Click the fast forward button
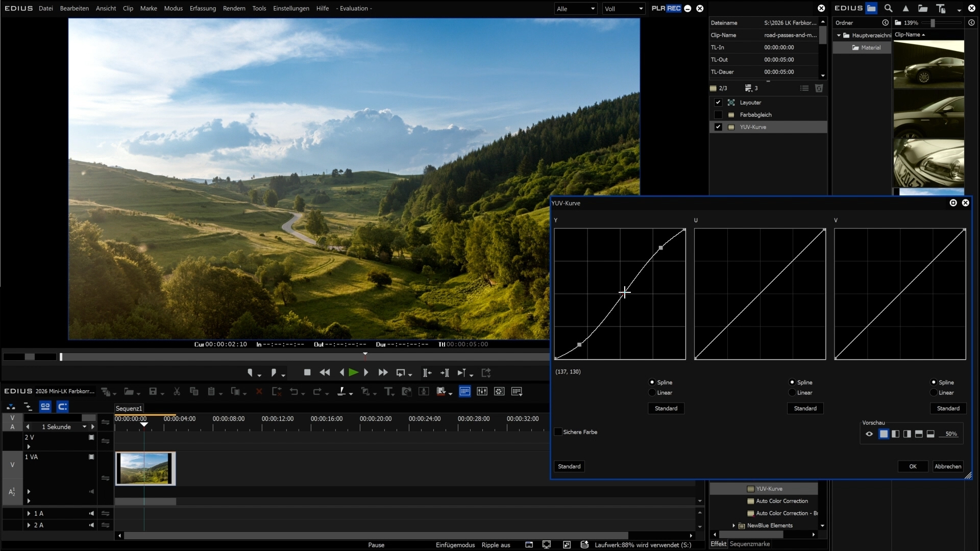 (383, 373)
